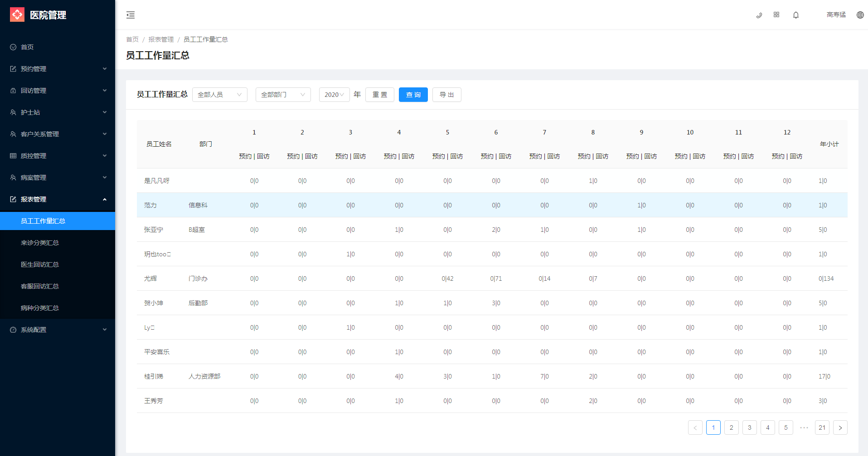Click the user name 高寿猛
The height and width of the screenshot is (456, 868).
[836, 15]
